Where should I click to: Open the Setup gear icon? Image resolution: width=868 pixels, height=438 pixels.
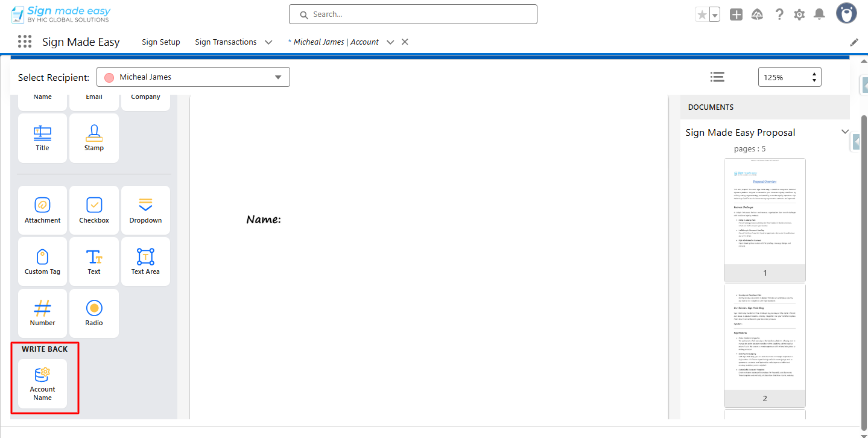tap(799, 14)
